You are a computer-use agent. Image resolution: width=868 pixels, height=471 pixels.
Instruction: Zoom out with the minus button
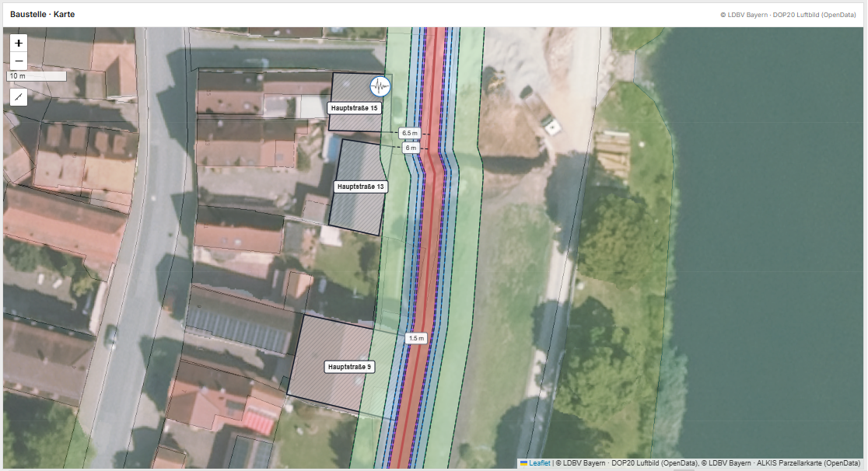click(x=18, y=61)
